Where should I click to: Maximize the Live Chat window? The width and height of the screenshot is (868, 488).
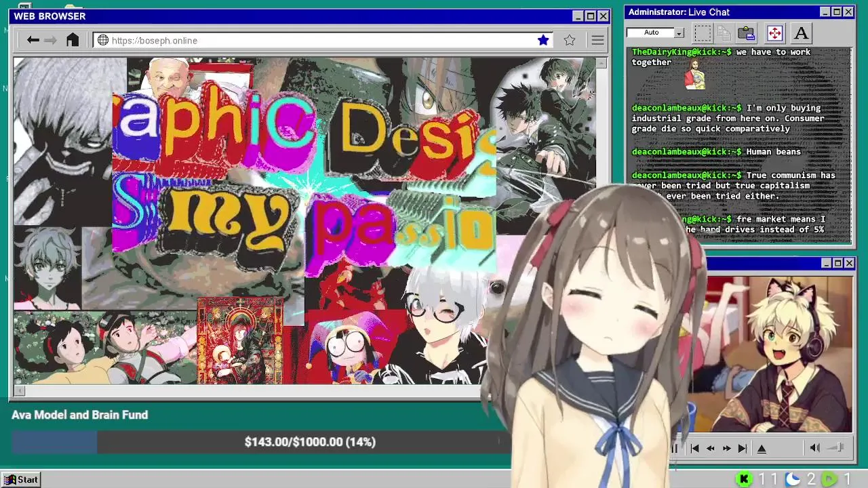tap(837, 12)
